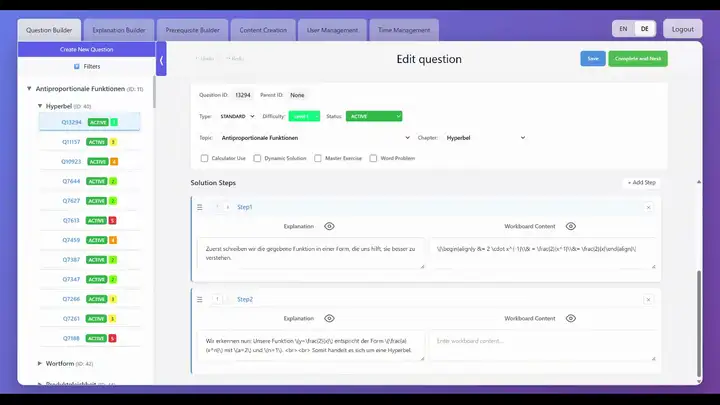
Task: Click the Filters icon in sidebar
Action: coord(77,67)
